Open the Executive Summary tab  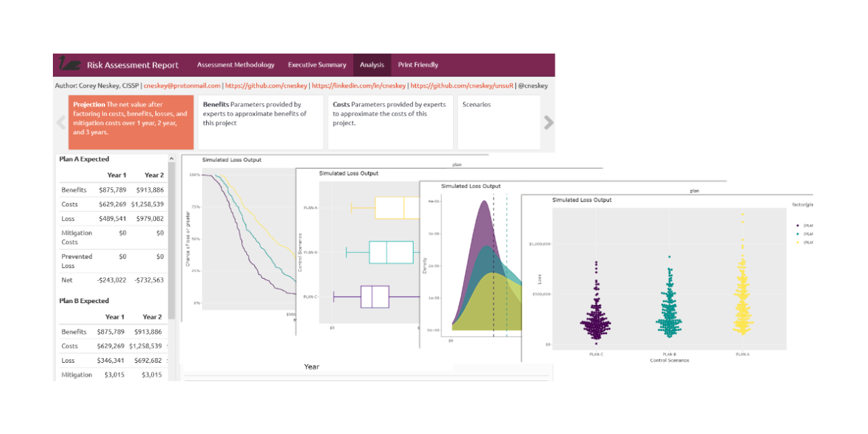point(317,65)
